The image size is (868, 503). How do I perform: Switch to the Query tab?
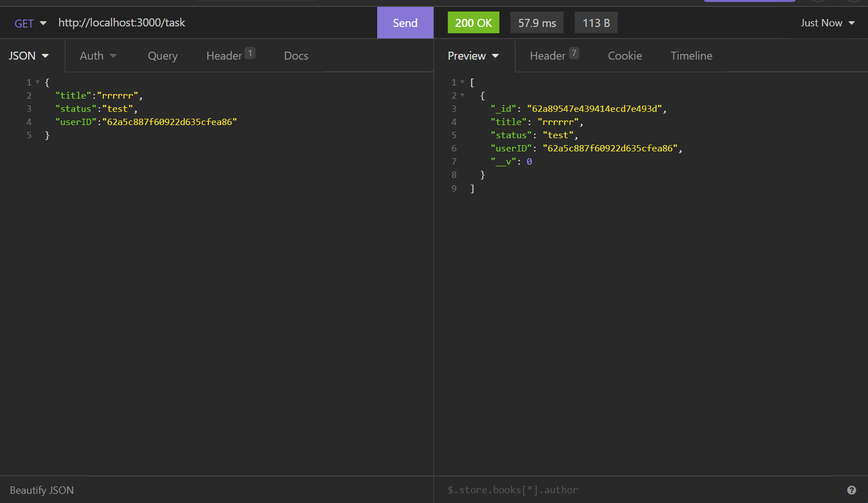[162, 56]
